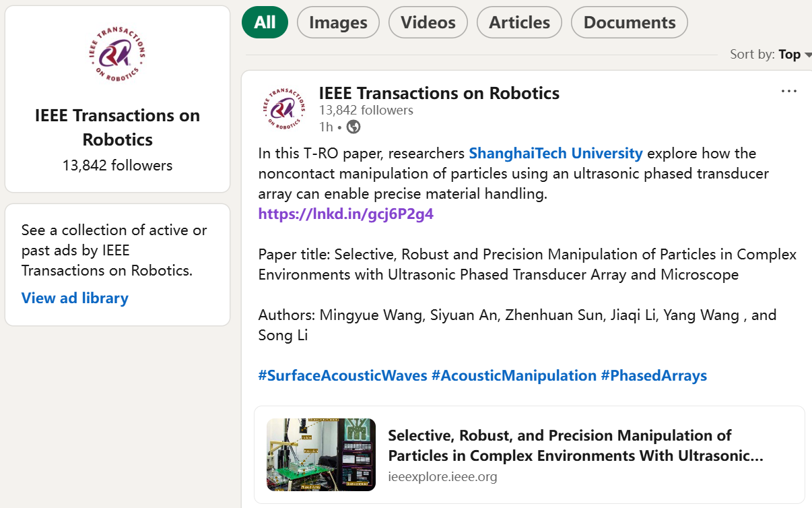Click the #SurfaceAcousticWaves hashtag
This screenshot has width=812, height=508.
pos(342,375)
